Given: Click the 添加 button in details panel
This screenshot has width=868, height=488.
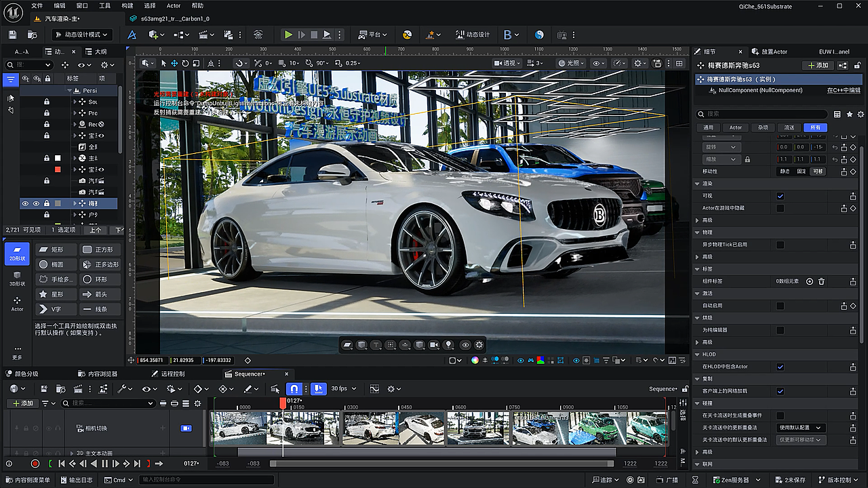Looking at the screenshot, I should tap(817, 66).
